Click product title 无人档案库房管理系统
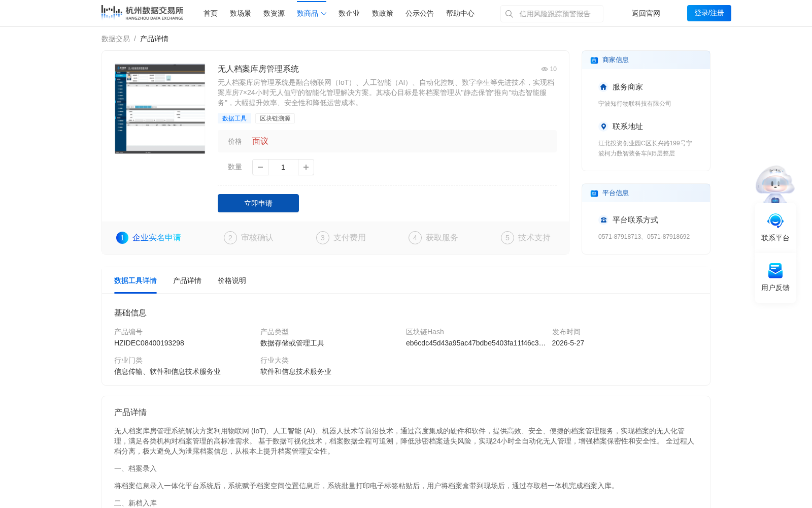 click(258, 69)
